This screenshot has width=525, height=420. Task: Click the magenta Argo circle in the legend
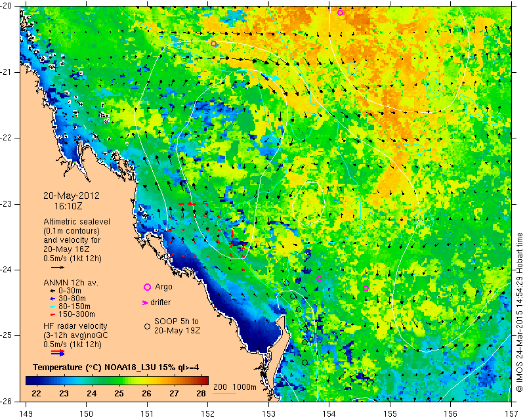click(x=147, y=287)
